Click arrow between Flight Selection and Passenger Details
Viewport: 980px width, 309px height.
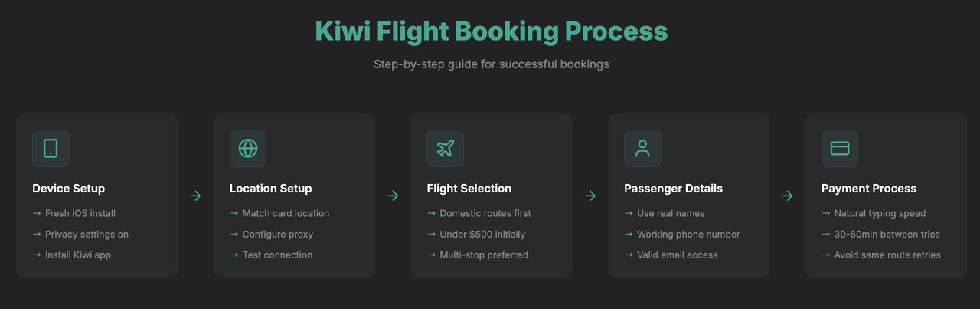(590, 196)
